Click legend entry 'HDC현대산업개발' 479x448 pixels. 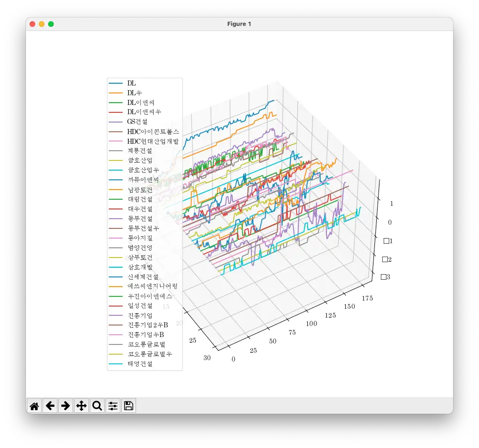[153, 141]
